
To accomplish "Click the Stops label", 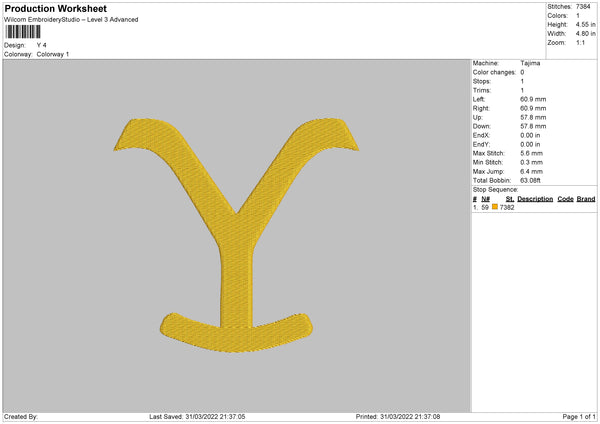I will click(481, 82).
